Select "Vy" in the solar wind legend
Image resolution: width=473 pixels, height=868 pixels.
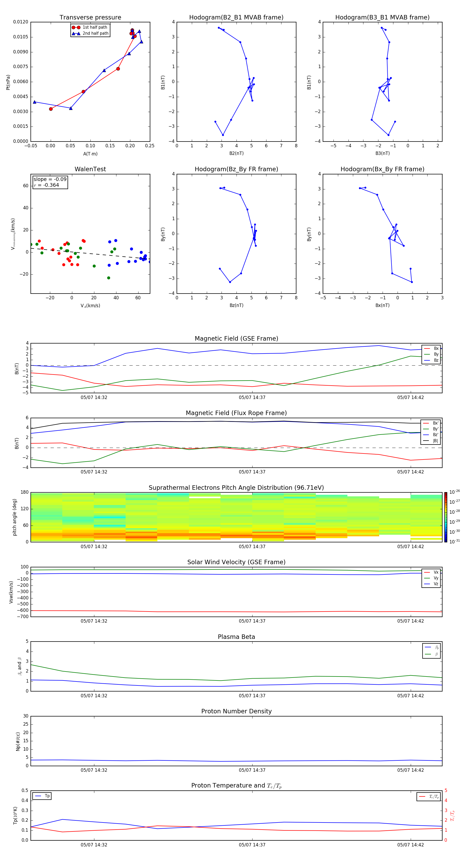[431, 578]
